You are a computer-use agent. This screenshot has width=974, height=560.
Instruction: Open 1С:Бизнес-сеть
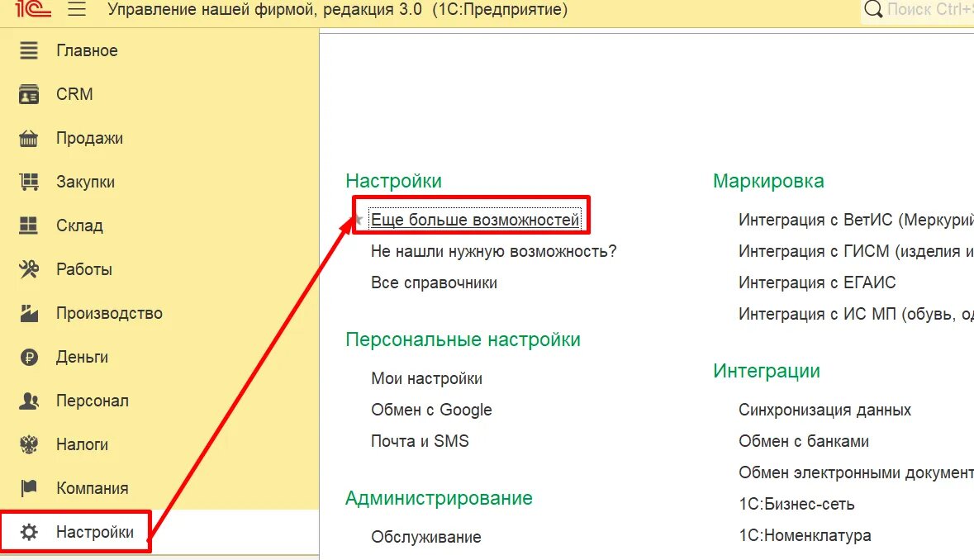[796, 504]
